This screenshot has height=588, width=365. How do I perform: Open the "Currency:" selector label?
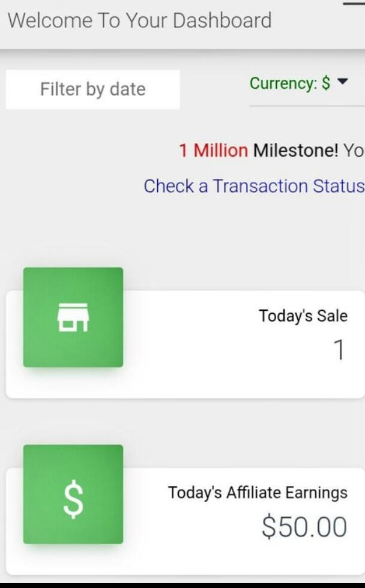point(283,83)
